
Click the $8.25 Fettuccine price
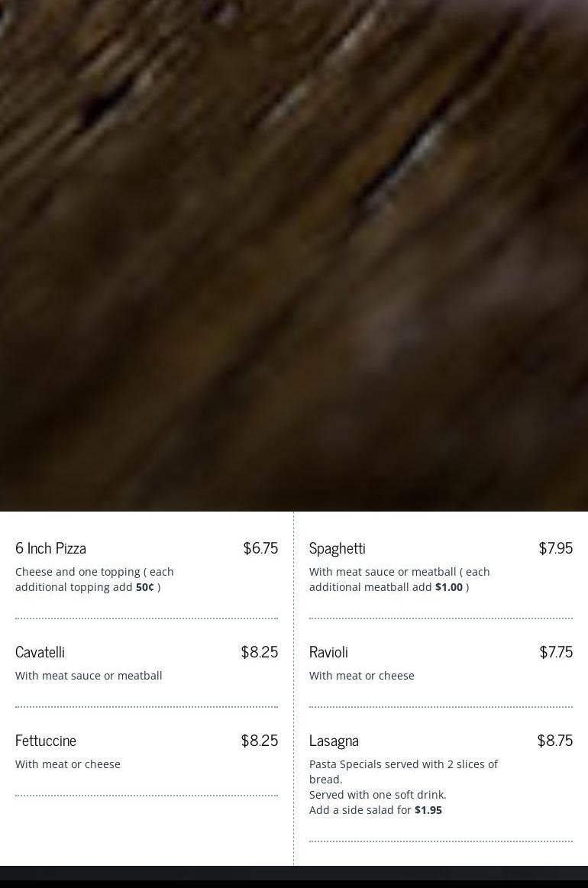pos(259,741)
